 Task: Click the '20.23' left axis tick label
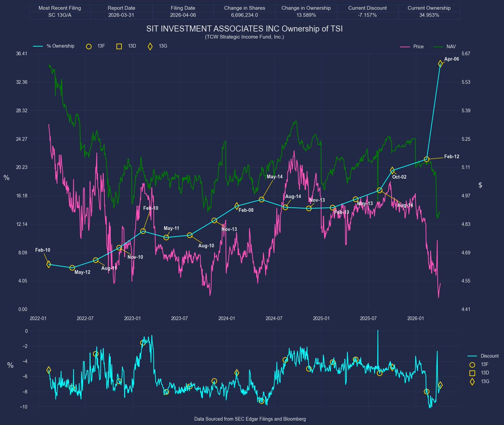click(x=21, y=167)
